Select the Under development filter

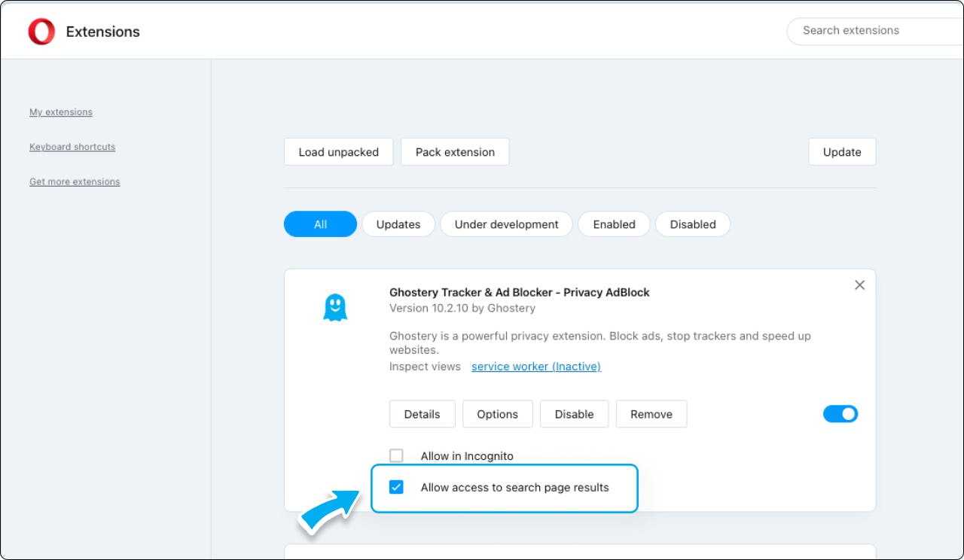[x=506, y=224]
